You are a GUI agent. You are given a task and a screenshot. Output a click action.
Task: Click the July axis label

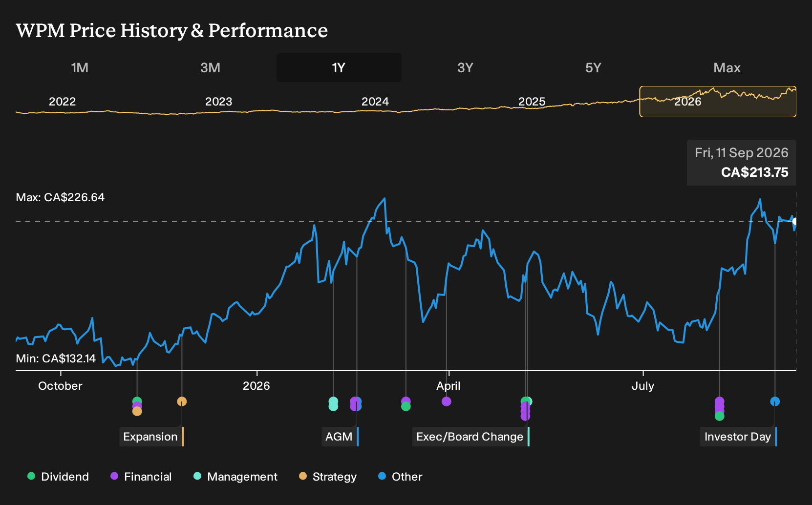pos(643,386)
